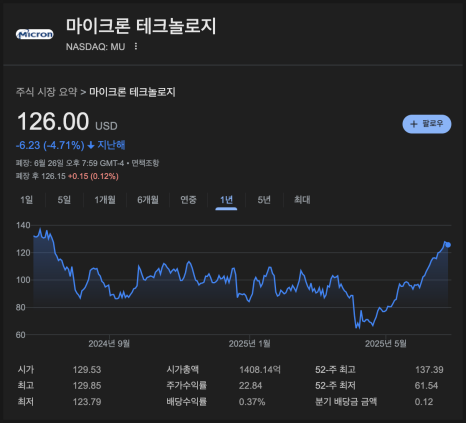Open the 면책조항 disclaimer link
This screenshot has height=423, width=466.
point(145,163)
